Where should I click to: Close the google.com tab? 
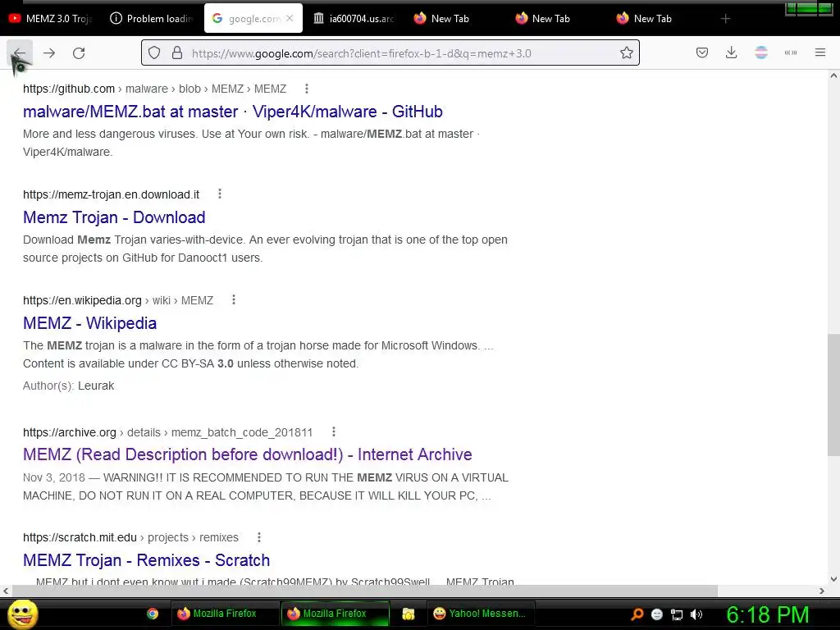[290, 18]
